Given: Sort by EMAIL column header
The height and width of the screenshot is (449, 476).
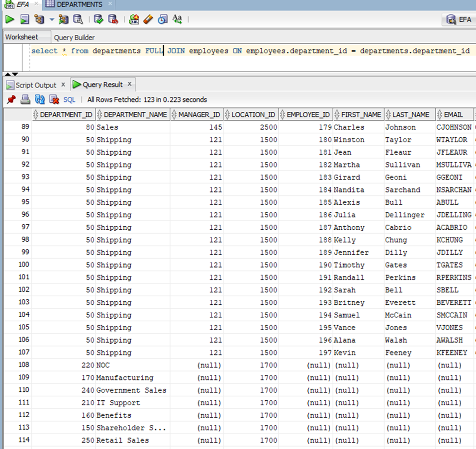Looking at the screenshot, I should (x=454, y=115).
